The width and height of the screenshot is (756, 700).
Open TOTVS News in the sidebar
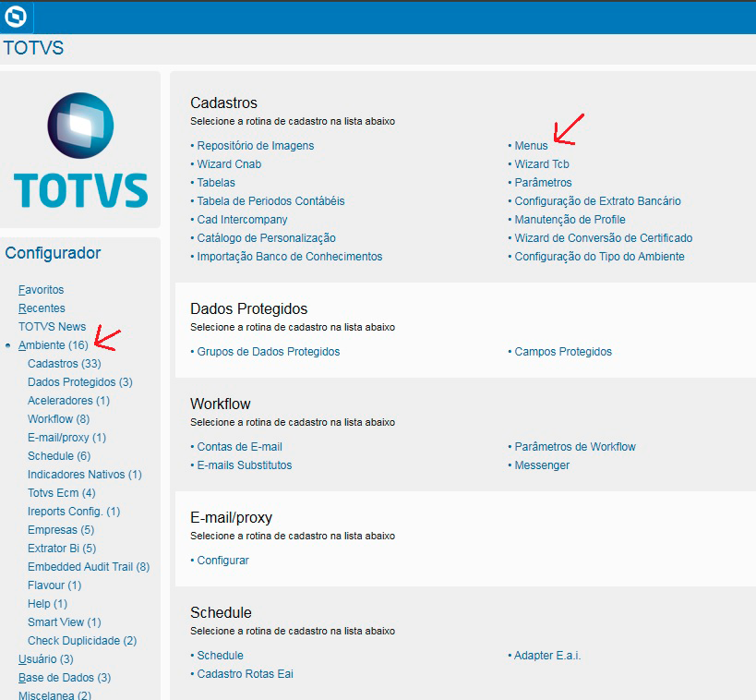tap(52, 327)
